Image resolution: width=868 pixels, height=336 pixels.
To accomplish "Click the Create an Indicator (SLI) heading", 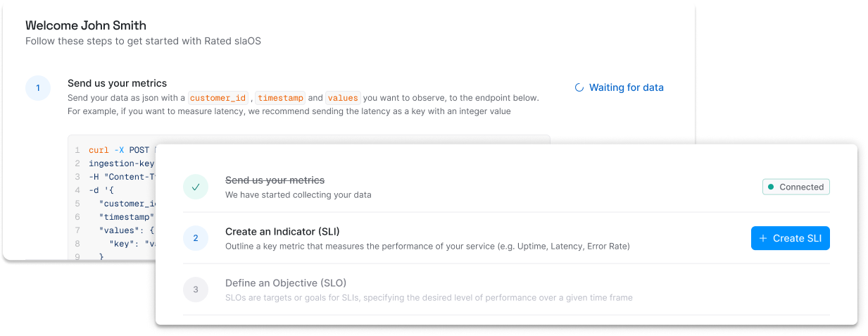I will click(x=282, y=231).
